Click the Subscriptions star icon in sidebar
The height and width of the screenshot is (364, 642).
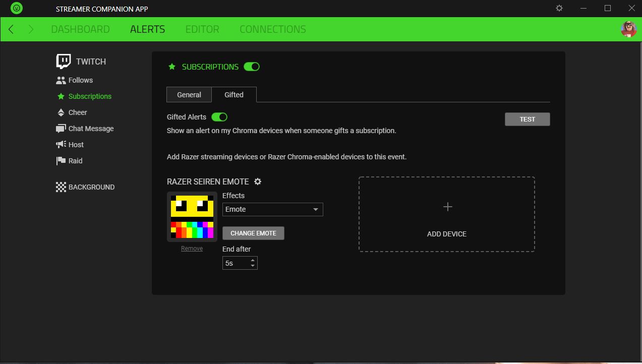(x=61, y=96)
